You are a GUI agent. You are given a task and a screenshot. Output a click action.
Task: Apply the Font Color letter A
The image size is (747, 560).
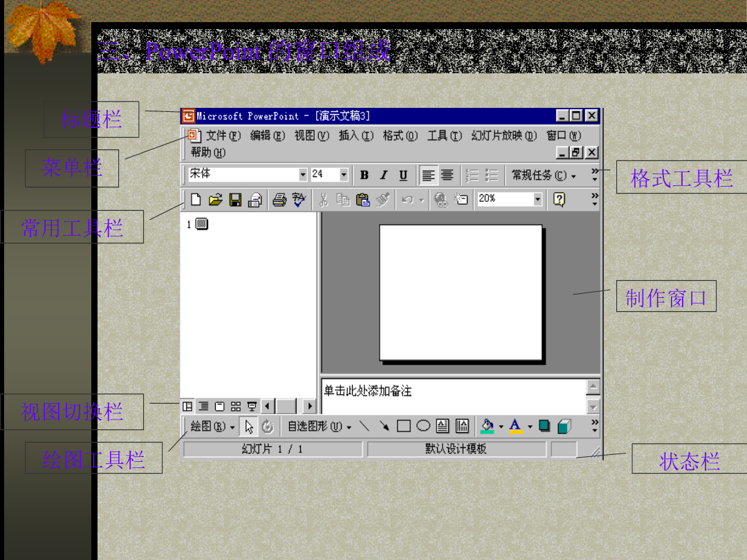coord(515,426)
